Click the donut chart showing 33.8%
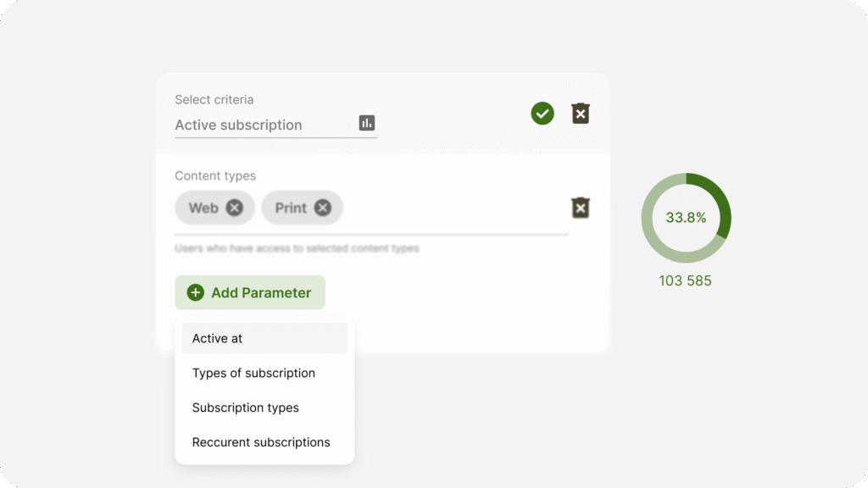868x488 pixels. [x=685, y=217]
